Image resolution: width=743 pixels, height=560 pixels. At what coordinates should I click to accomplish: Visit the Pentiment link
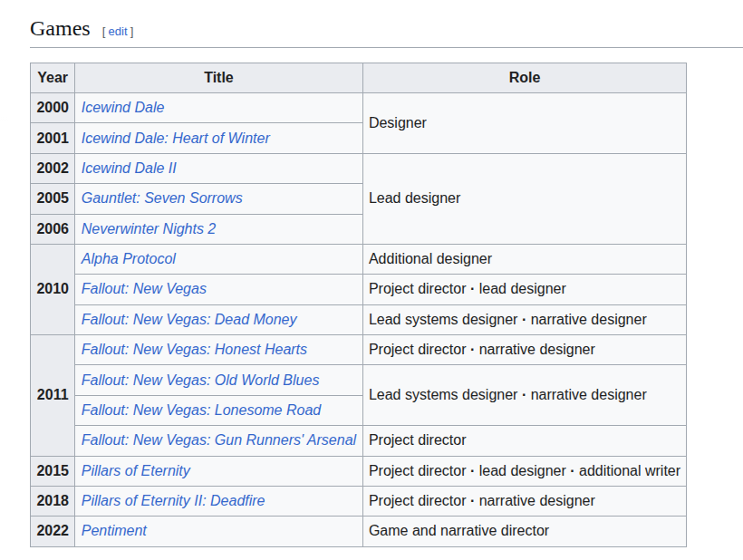(x=114, y=531)
